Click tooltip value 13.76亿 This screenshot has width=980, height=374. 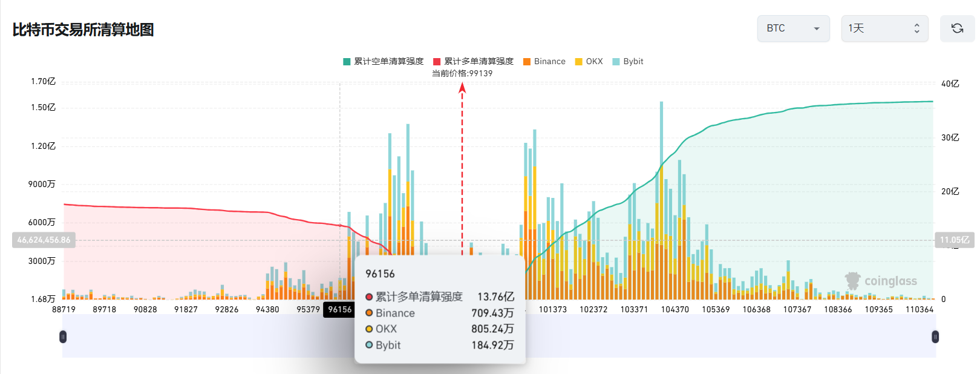496,297
